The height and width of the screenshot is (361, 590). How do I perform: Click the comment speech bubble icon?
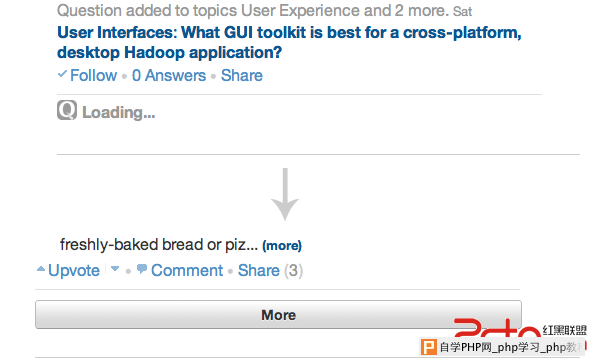142,269
